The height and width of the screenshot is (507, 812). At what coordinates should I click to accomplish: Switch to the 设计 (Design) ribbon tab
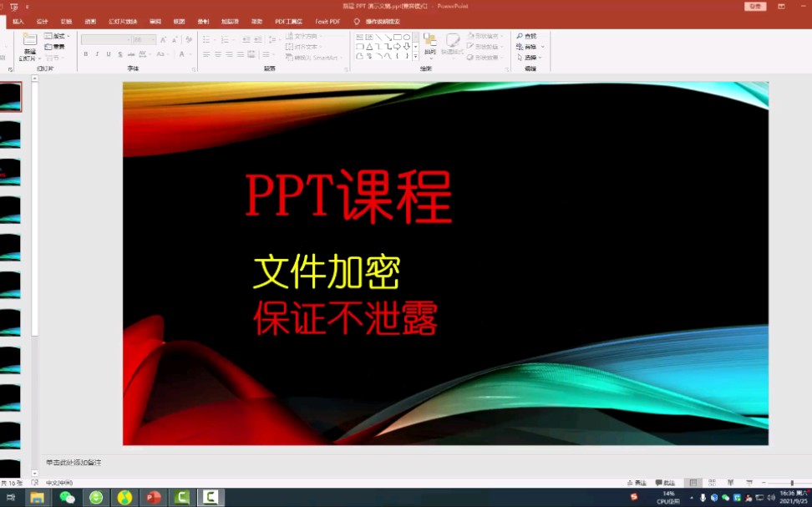[x=42, y=21]
